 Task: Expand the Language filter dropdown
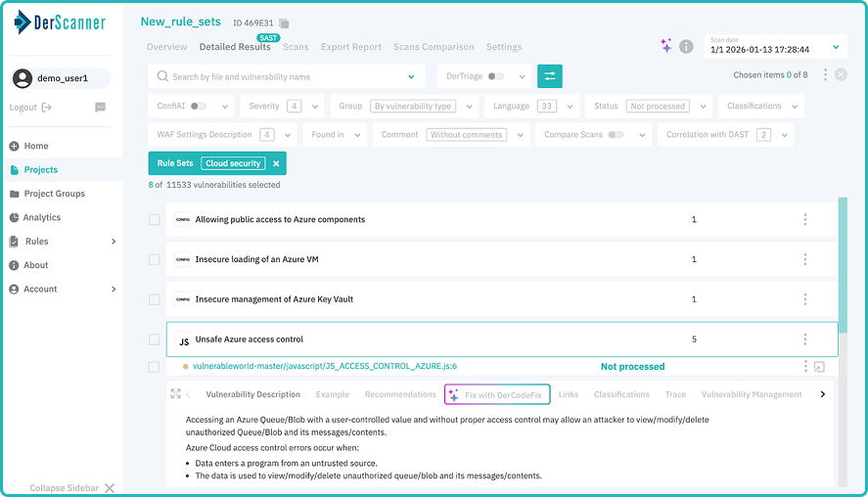570,107
